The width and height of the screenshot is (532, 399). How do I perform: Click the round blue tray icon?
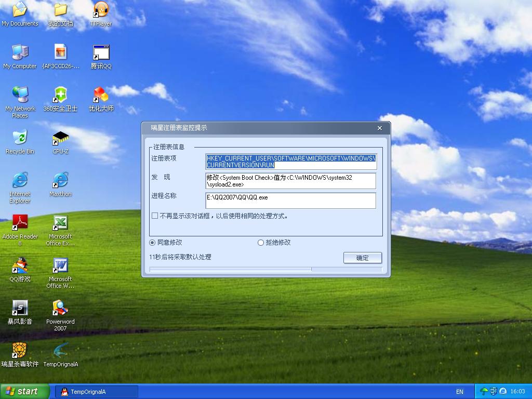click(503, 392)
